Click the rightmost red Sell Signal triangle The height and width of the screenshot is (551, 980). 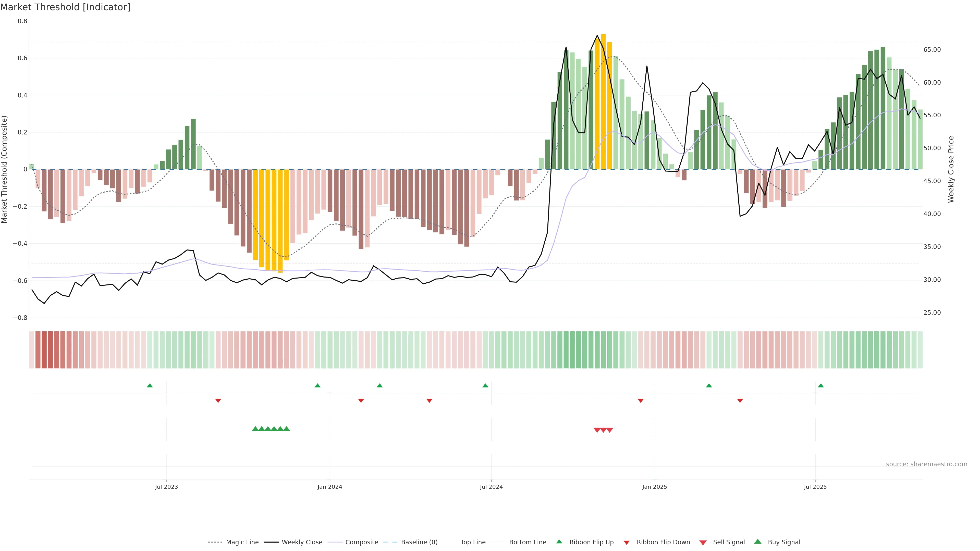(x=609, y=430)
